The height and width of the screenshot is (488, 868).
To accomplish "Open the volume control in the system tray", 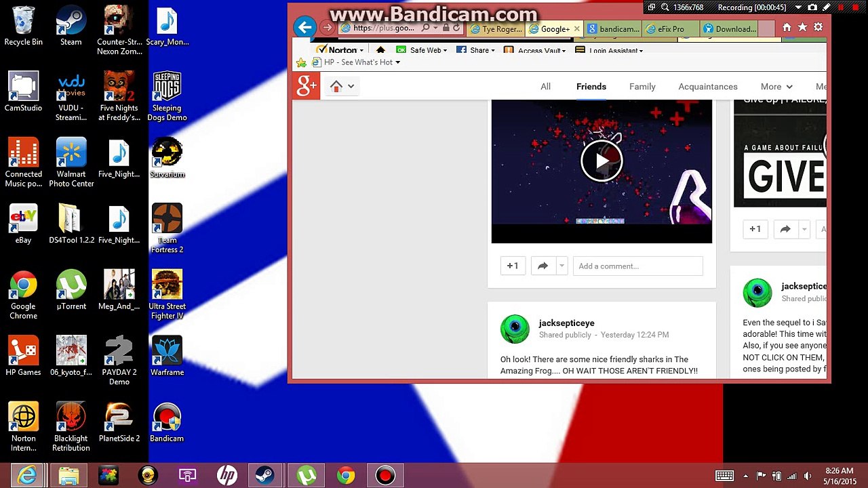I will click(808, 476).
